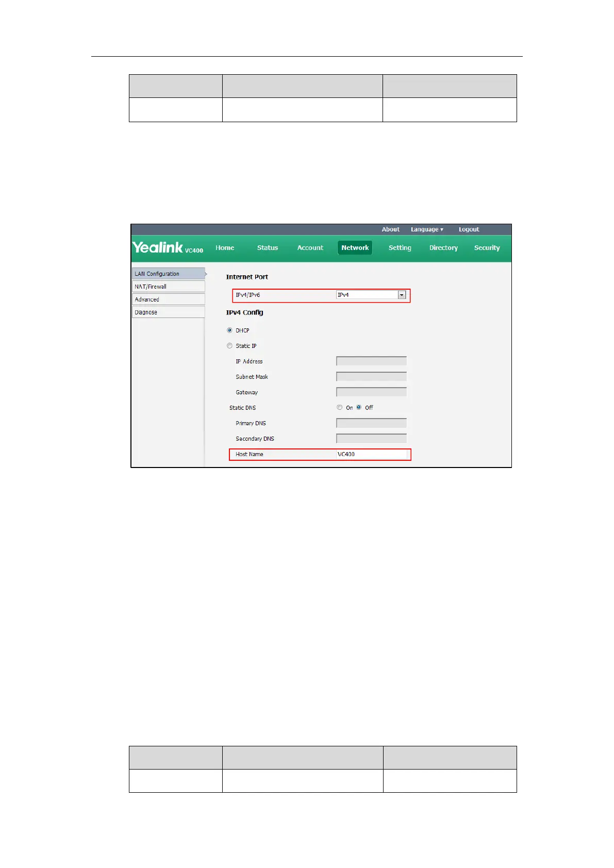Image resolution: width=614 pixels, height=868 pixels.
Task: Open Diagnose in the sidebar
Action: pos(169,312)
